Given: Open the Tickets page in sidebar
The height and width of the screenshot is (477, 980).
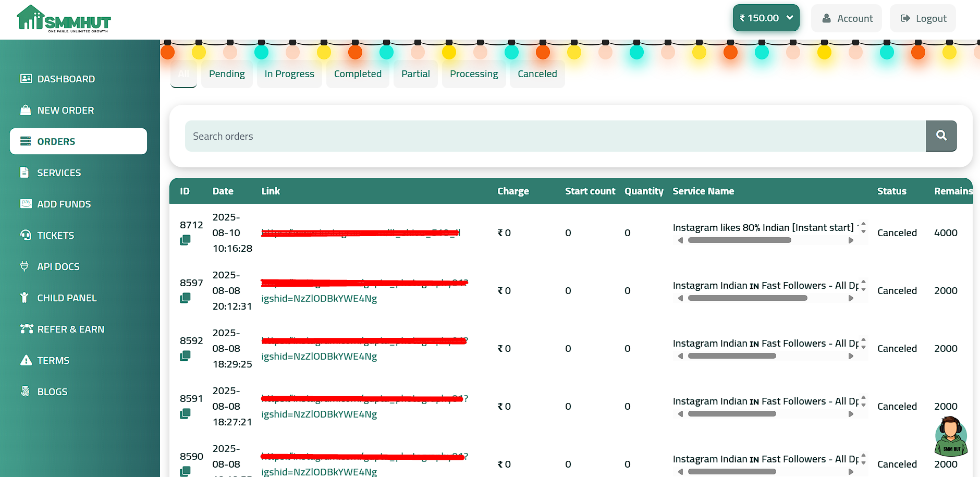Looking at the screenshot, I should 55,236.
